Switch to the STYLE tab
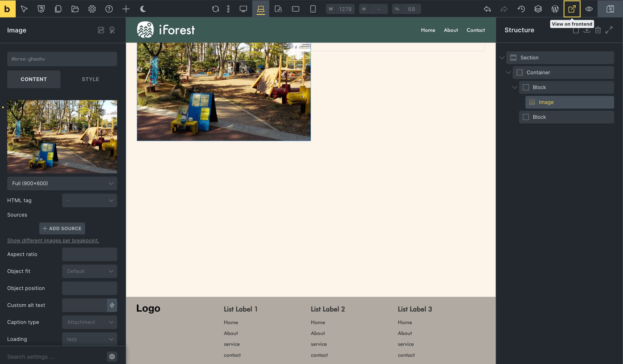Viewport: 623px width, 364px height. click(90, 79)
